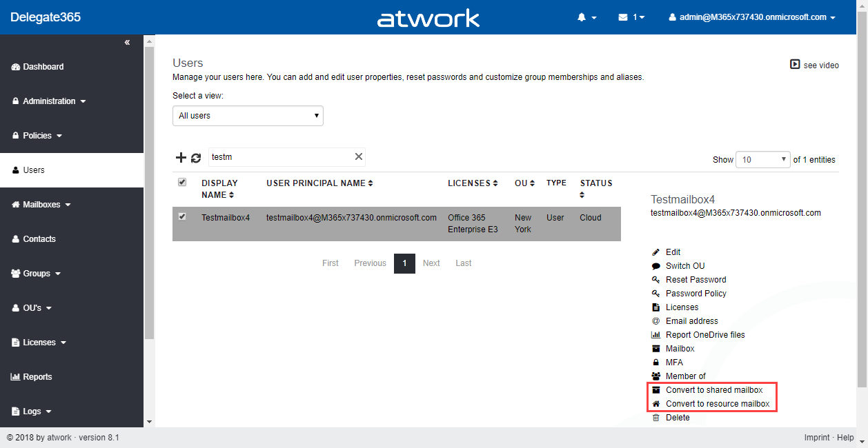
Task: Click the Contacts person icon in sidebar
Action: pyautogui.click(x=16, y=239)
